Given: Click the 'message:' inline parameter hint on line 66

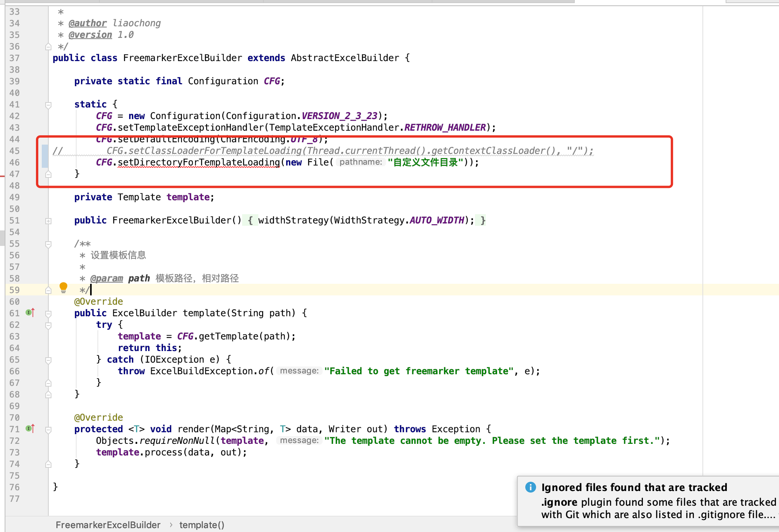Looking at the screenshot, I should 299,371.
